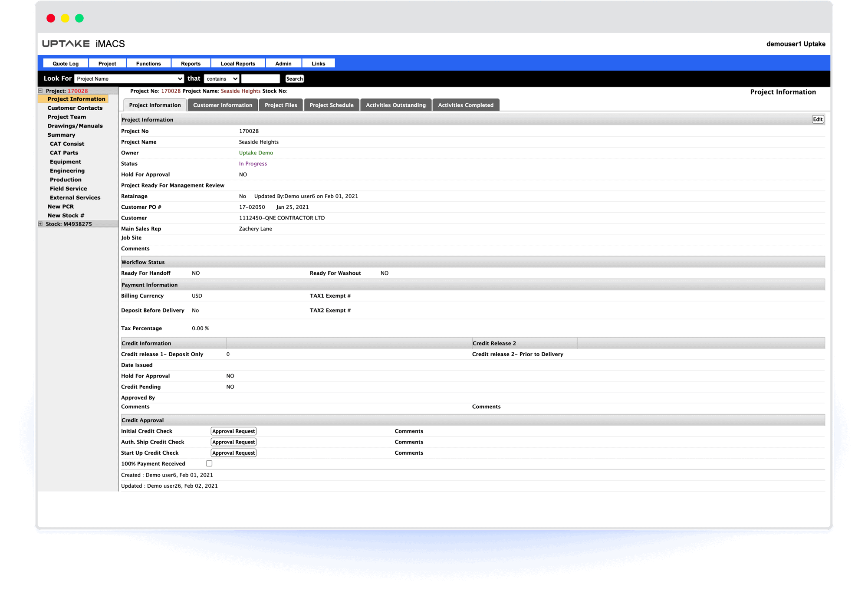
Task: Switch to the Customer Information tab
Action: [223, 105]
